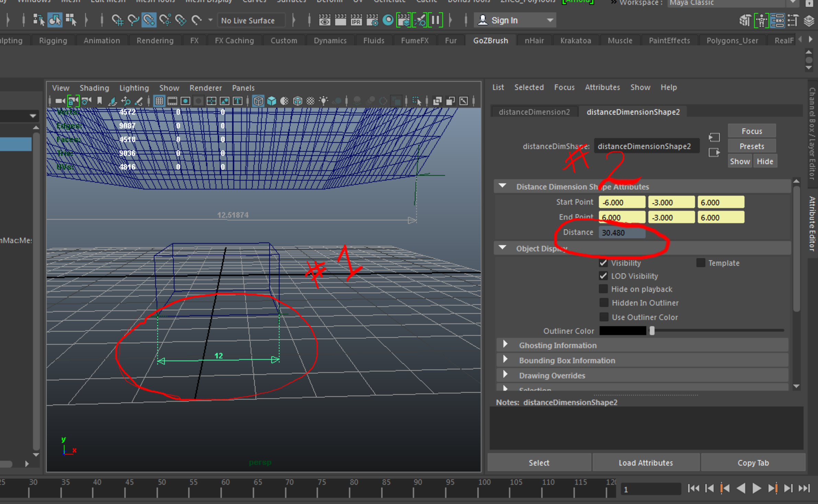Click the Copy Tab button
This screenshot has height=504, width=818.
(753, 462)
